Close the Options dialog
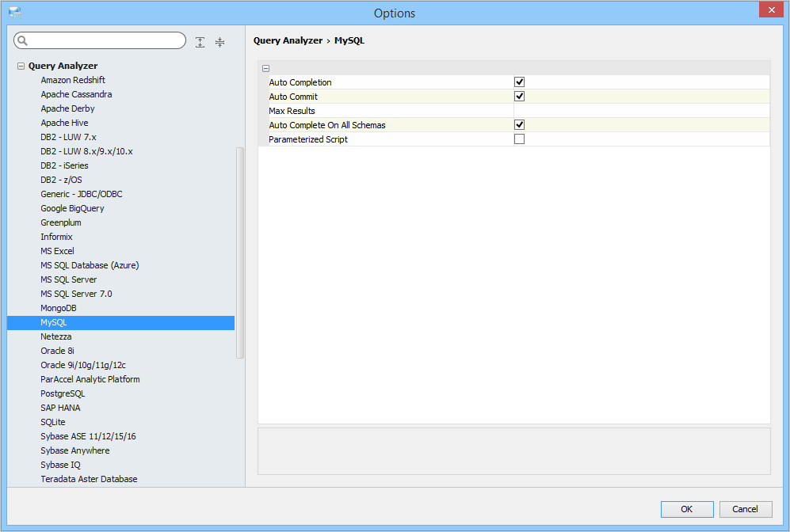The height and width of the screenshot is (532, 790). tap(771, 10)
